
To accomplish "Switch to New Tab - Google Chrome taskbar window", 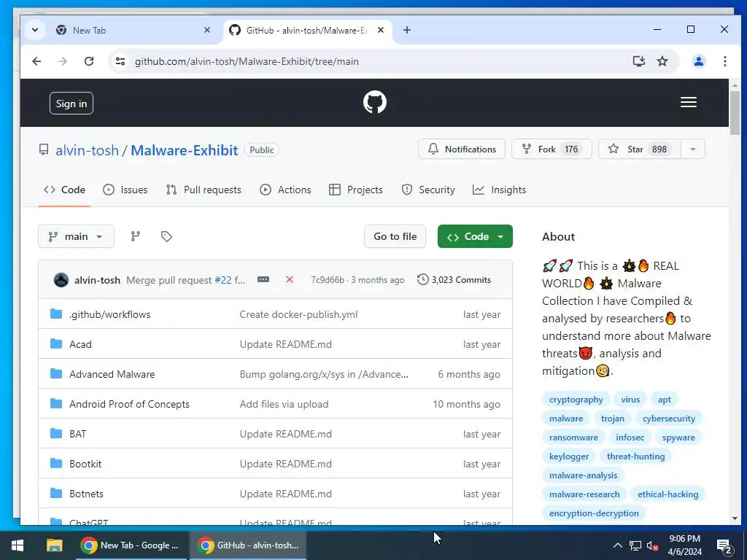I will [x=132, y=545].
